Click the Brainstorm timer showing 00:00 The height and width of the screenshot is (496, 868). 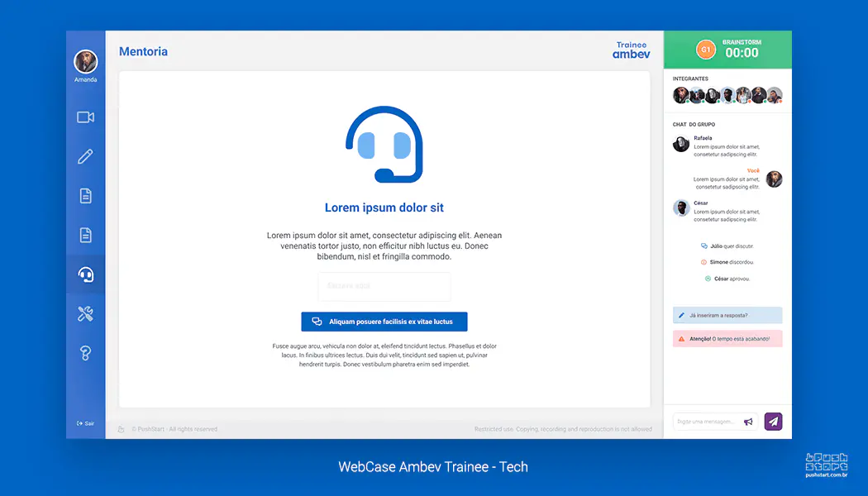pos(742,53)
